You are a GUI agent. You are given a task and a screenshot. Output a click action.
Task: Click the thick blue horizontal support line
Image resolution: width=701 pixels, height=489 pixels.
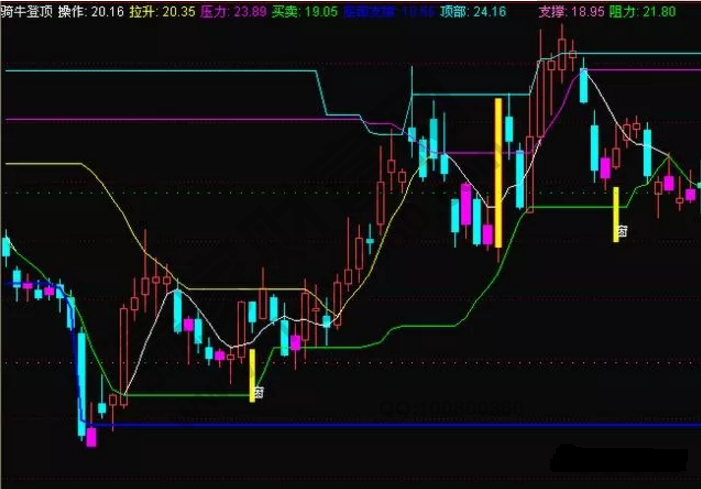[393, 425]
